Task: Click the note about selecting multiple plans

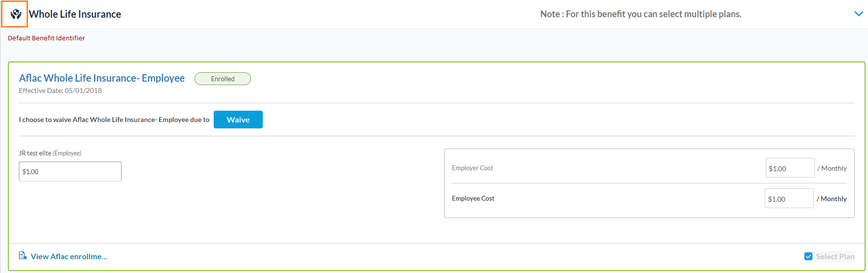Action: (x=641, y=14)
